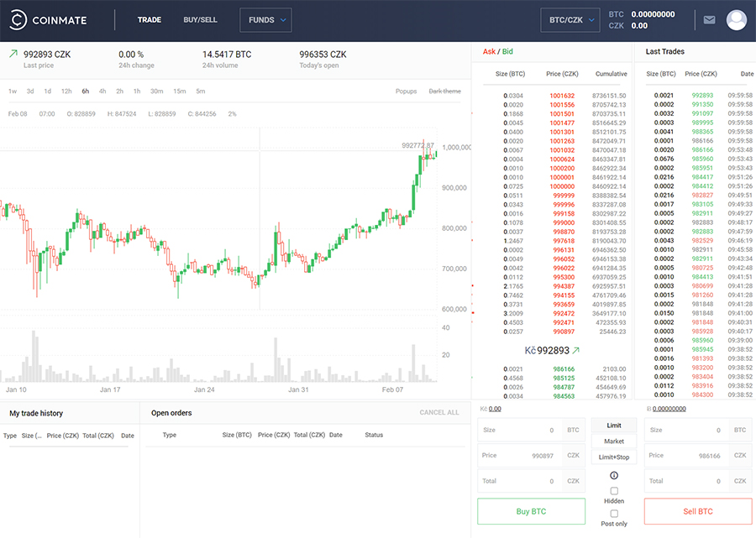This screenshot has width=756, height=538.
Task: Click the 996353 CZK today's open value
Action: pos(323,55)
